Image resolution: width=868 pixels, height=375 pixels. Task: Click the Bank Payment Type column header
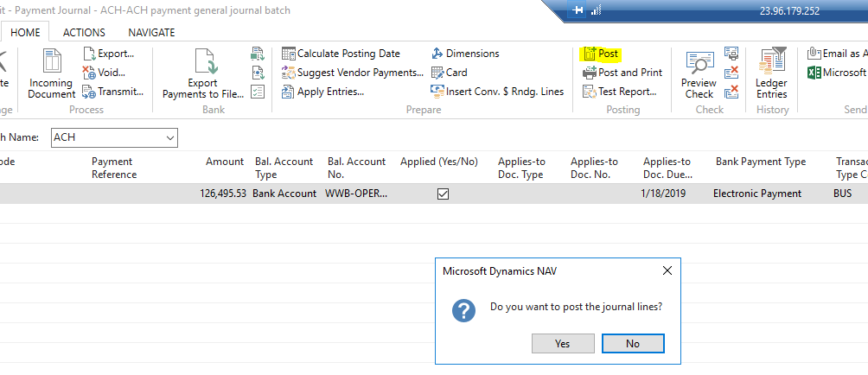tap(761, 162)
